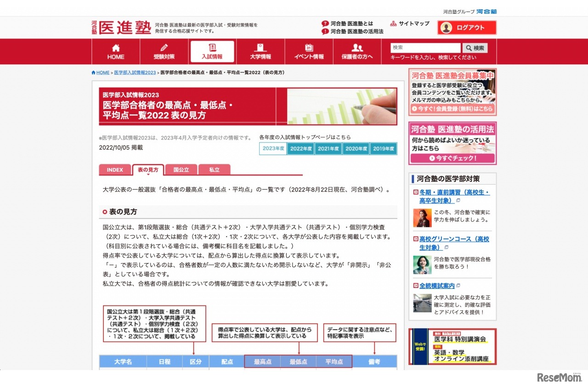
Task: Click the 最高点 column header
Action: click(262, 361)
